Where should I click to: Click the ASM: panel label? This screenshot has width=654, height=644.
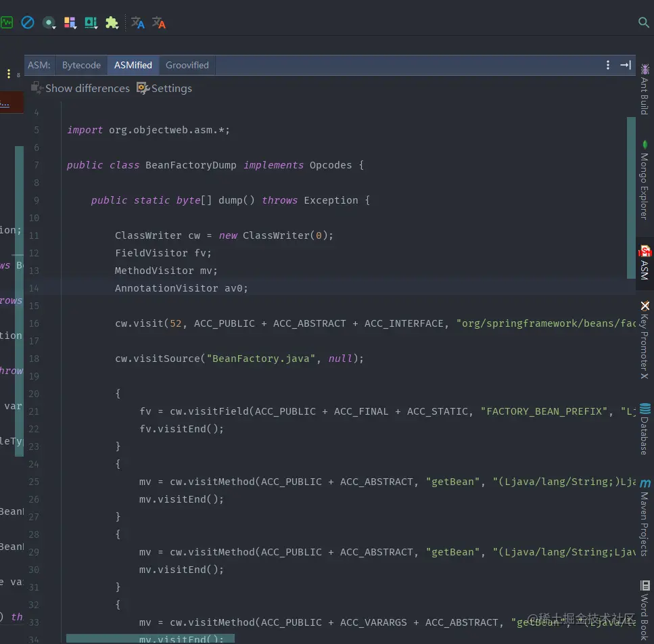click(x=39, y=65)
